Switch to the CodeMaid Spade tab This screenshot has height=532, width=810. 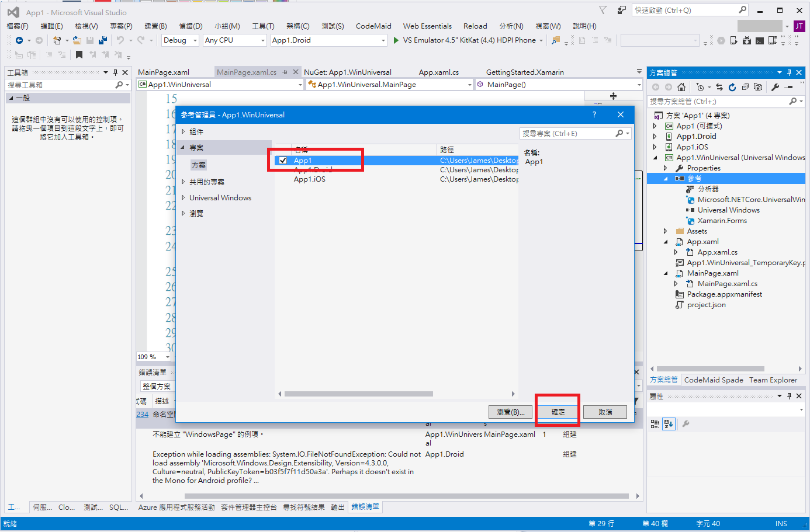click(714, 380)
